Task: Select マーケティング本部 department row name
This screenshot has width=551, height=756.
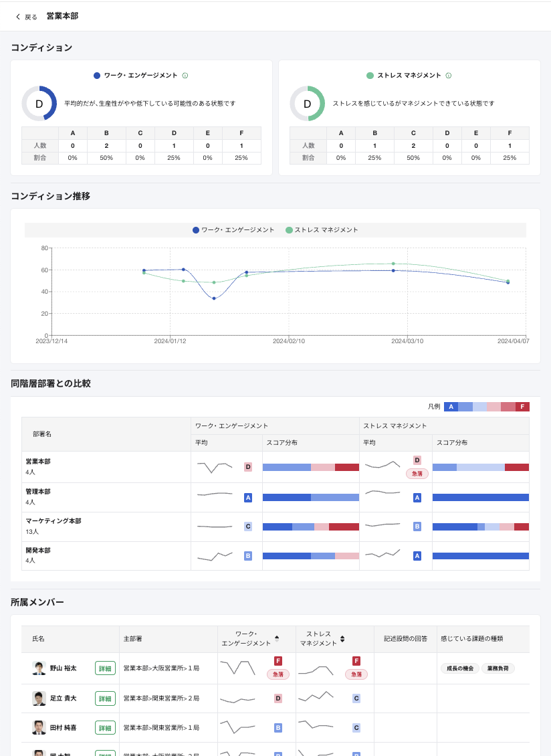Action: 53,521
